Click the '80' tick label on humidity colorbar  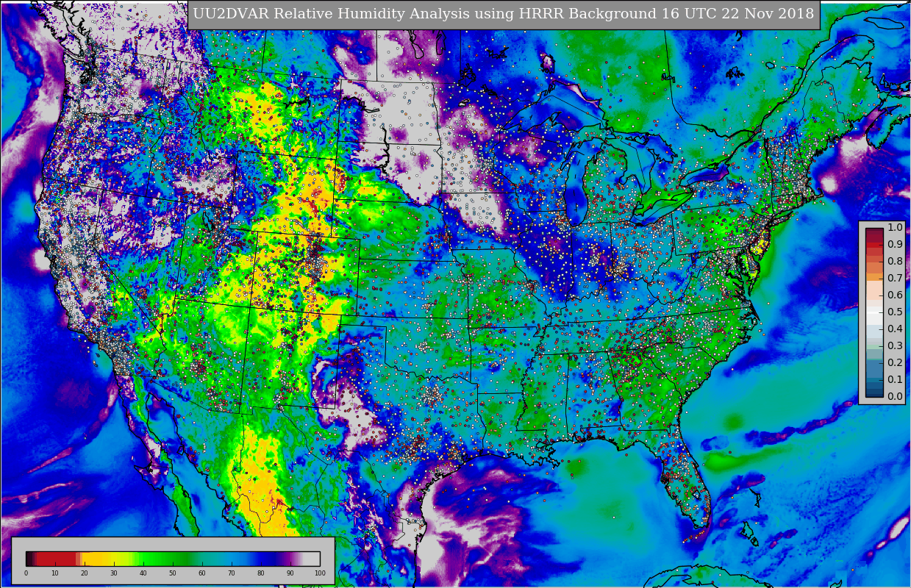[x=261, y=573]
